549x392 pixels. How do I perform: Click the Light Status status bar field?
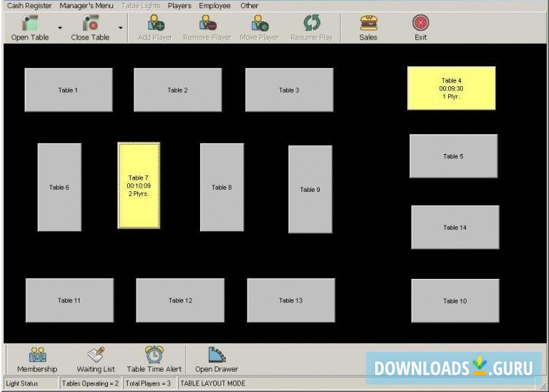tap(31, 383)
